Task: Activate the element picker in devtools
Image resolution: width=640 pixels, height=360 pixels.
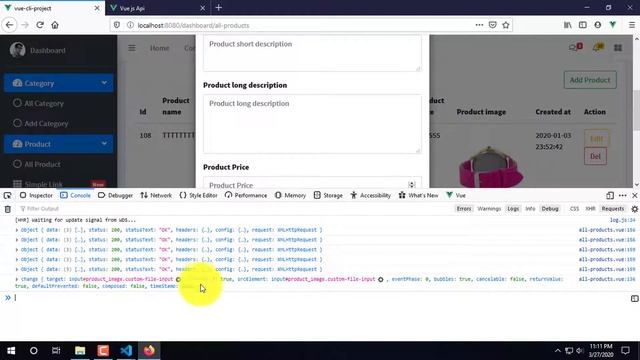Action: point(7,196)
